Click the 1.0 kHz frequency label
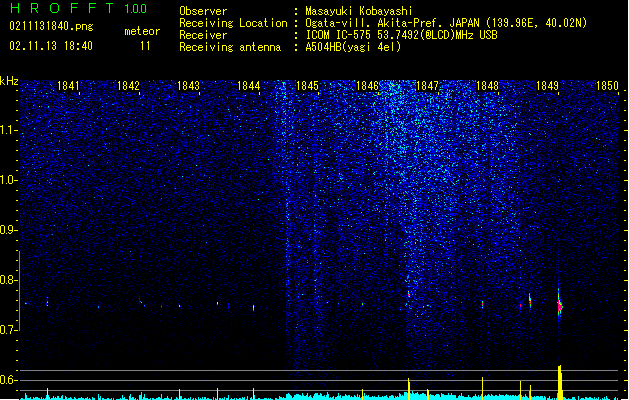This screenshot has height=400, width=629. click(9, 180)
